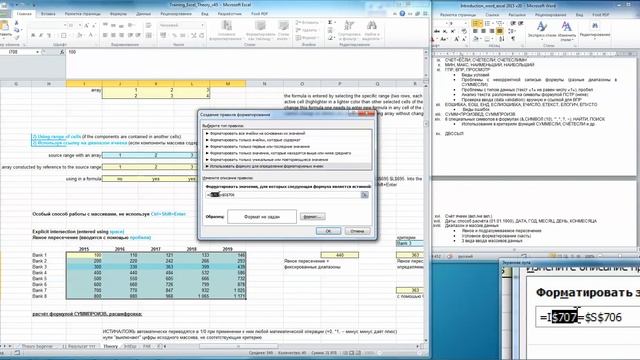
Task: Click the Bank 1 row label cell
Action: tap(40, 255)
